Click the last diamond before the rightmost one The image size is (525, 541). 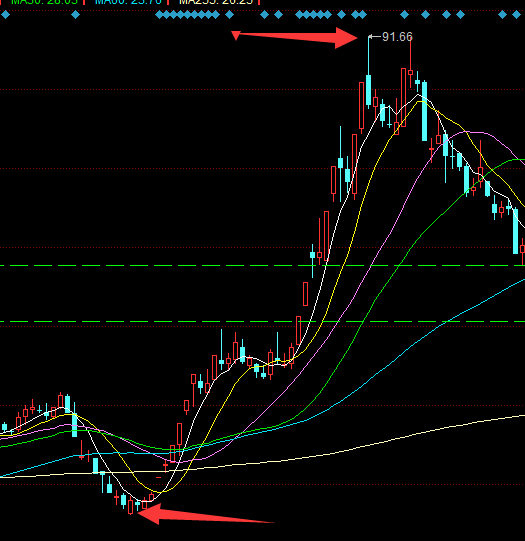[x=503, y=14]
